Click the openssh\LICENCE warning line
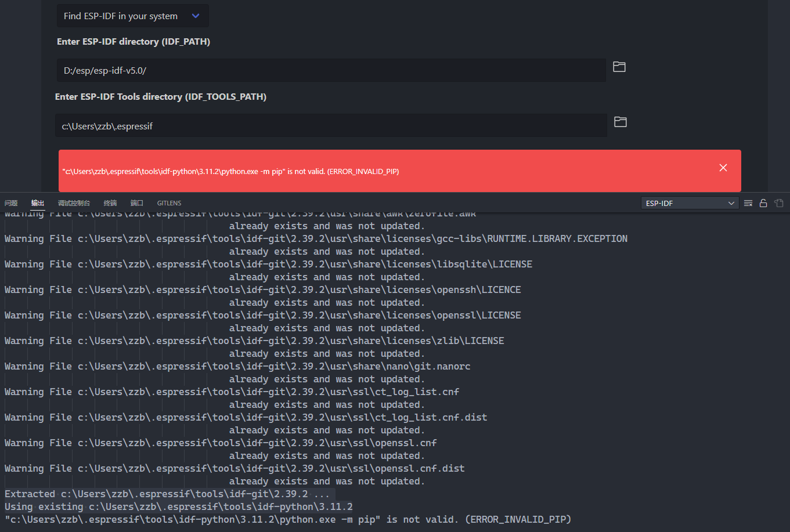The image size is (790, 532). coord(263,289)
